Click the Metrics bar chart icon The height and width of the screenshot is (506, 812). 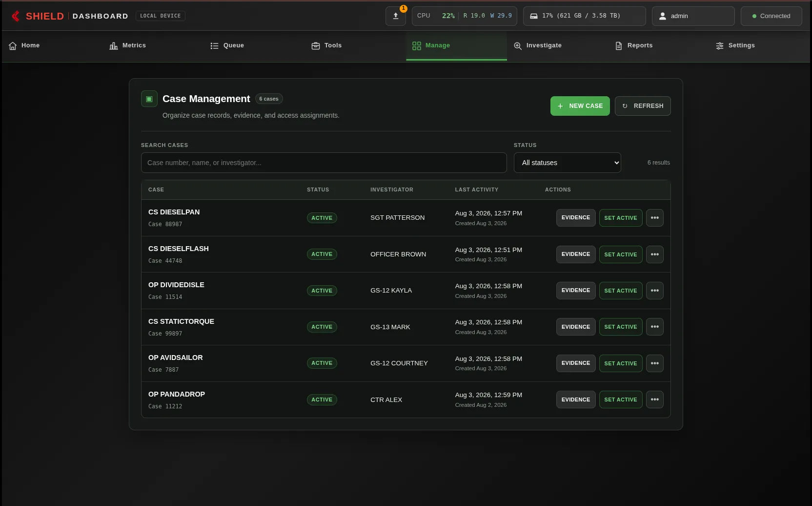tap(114, 46)
